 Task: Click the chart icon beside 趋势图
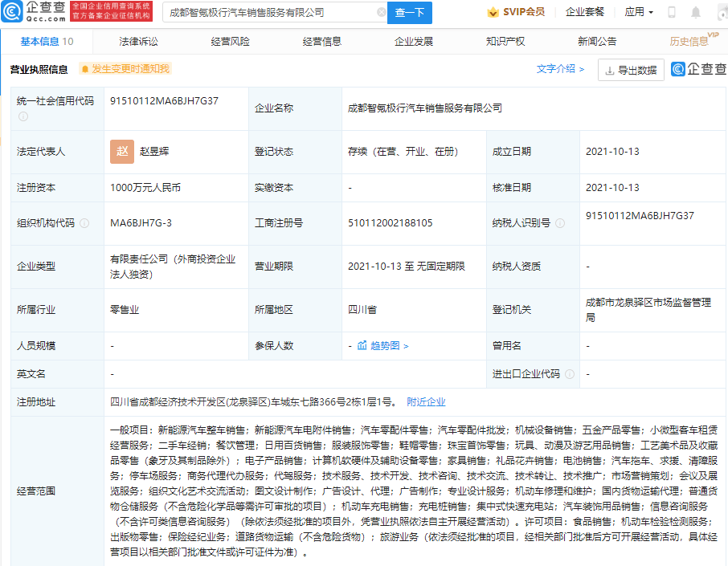[x=362, y=344]
